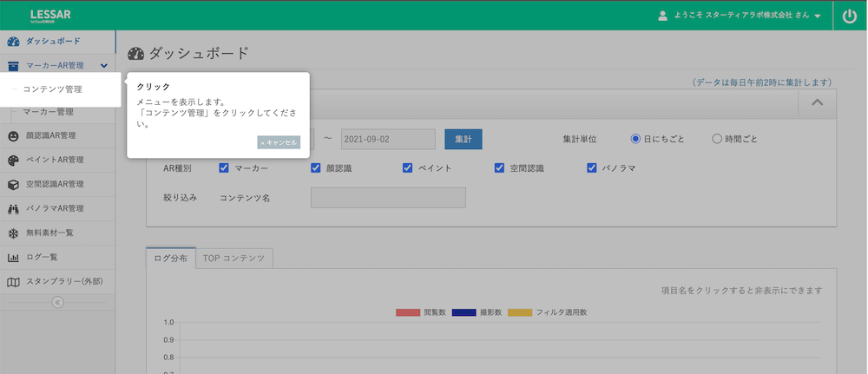This screenshot has width=868, height=374.
Task: Click the power logout icon
Action: point(850,16)
